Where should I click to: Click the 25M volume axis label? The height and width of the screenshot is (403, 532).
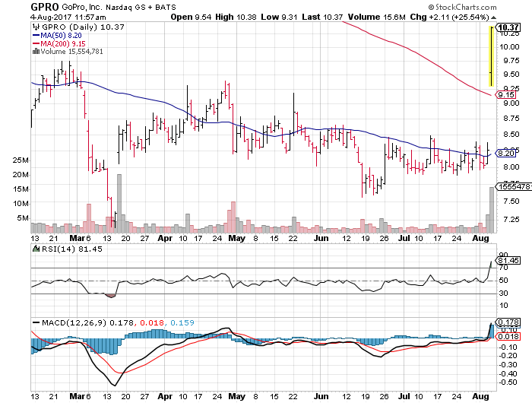[20, 160]
